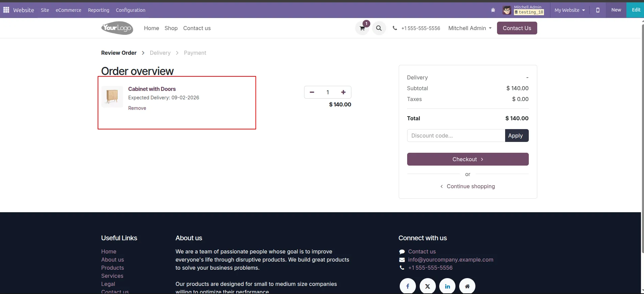Open the eCommerce menu
The height and width of the screenshot is (294, 644).
[68, 10]
